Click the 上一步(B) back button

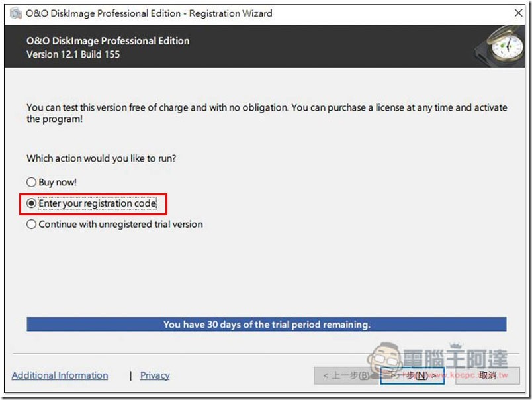pyautogui.click(x=346, y=375)
